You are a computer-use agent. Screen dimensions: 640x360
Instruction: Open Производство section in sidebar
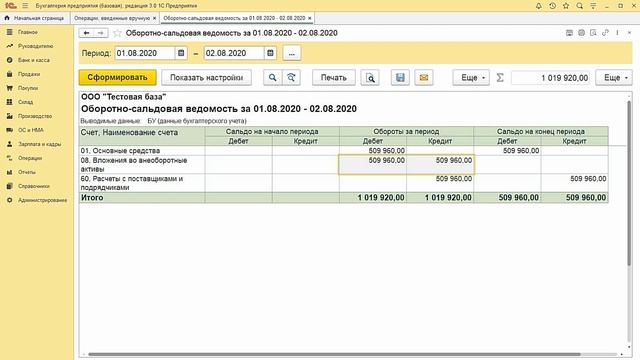35,116
